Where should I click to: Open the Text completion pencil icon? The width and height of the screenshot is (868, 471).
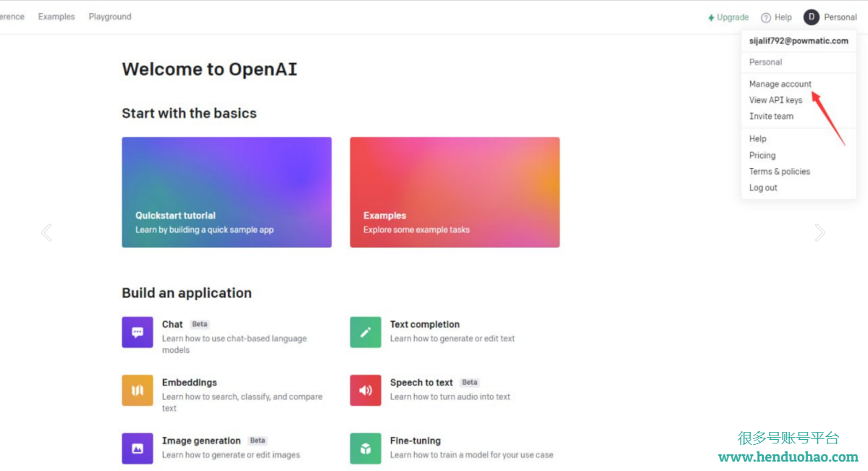tap(366, 332)
